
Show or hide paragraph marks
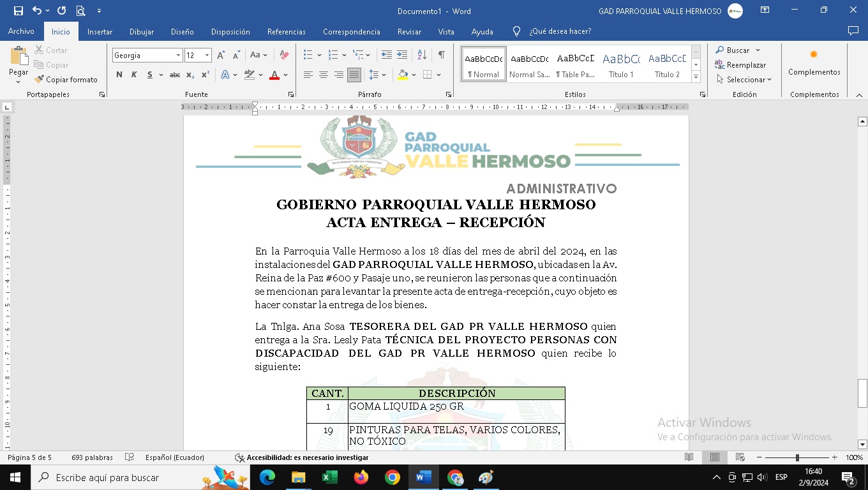(441, 56)
